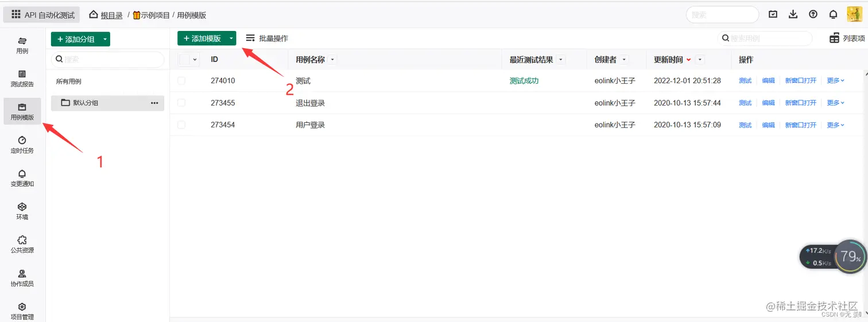Click 测试 action for row 274010
This screenshot has width=868, height=322.
point(745,81)
